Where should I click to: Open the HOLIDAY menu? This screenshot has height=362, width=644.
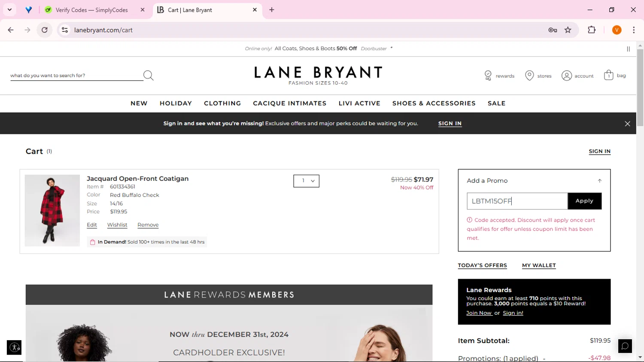coord(176,103)
